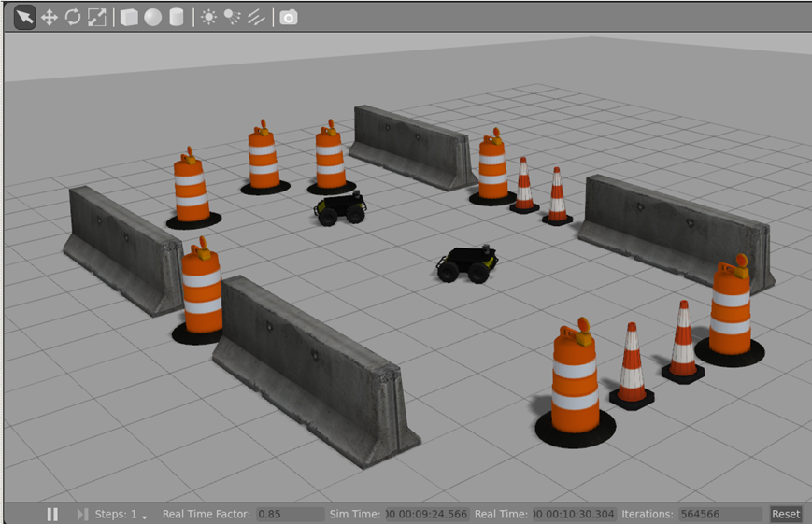Insert a box shape
Viewport: 812px width, 524px height.
(x=129, y=18)
